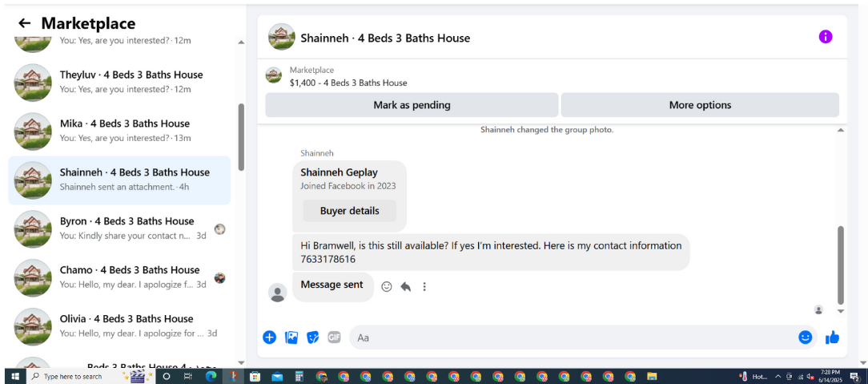
Task: Click Mark as pending button
Action: click(x=412, y=105)
